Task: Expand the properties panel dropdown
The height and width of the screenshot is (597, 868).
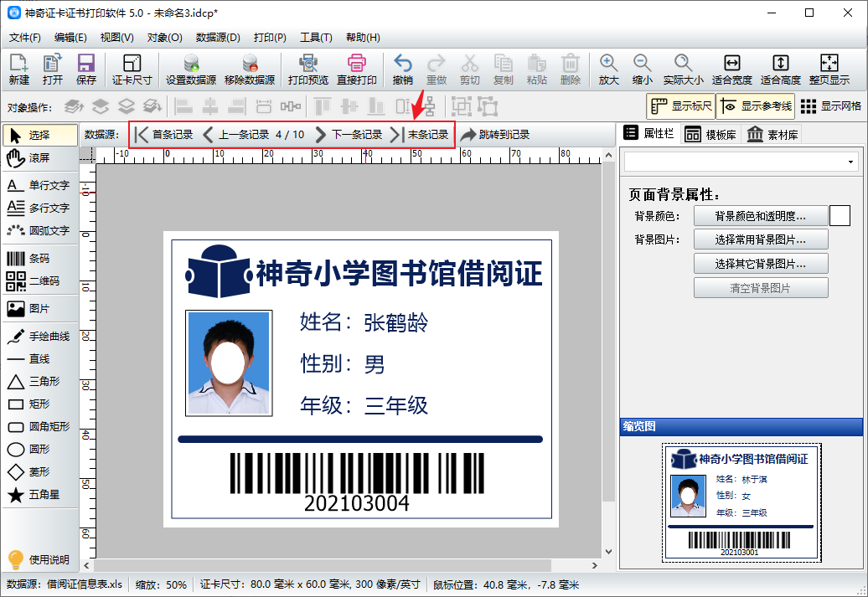Action: 850,162
